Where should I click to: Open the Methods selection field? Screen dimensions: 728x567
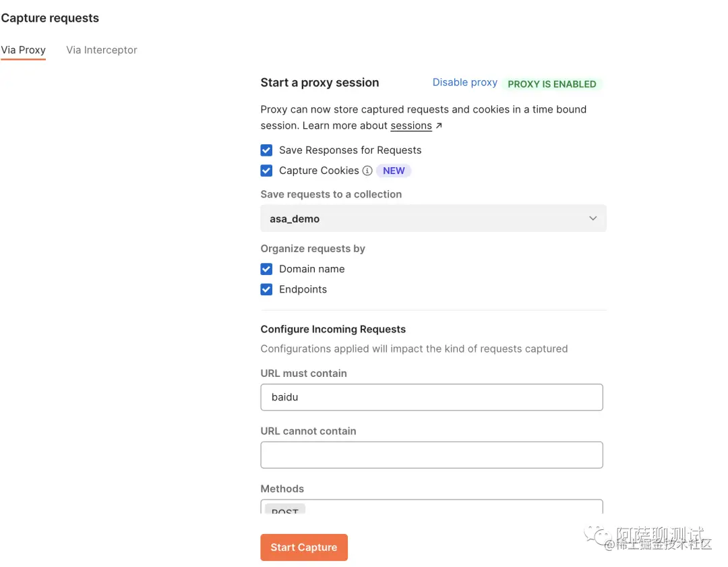point(452,507)
